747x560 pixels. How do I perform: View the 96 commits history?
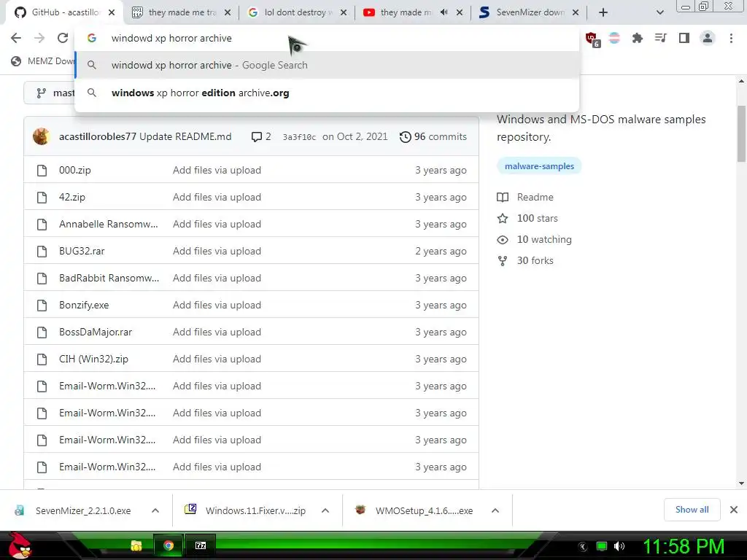[x=433, y=136]
